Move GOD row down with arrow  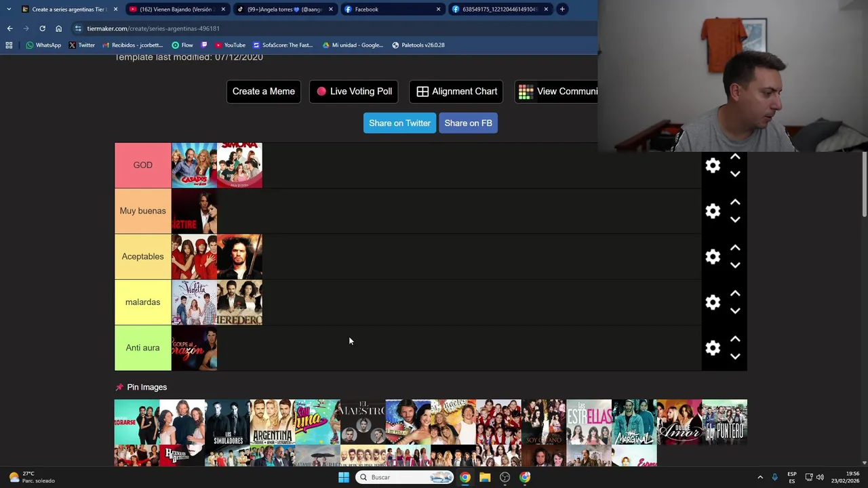point(735,174)
